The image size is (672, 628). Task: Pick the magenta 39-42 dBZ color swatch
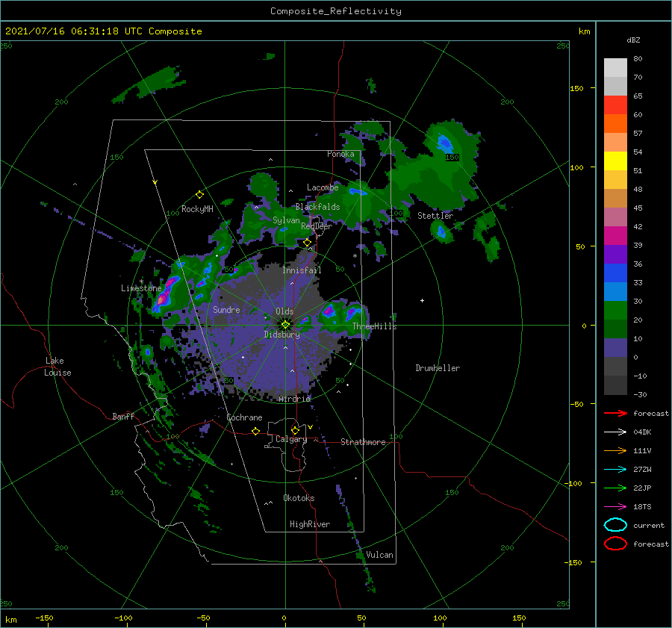click(615, 236)
